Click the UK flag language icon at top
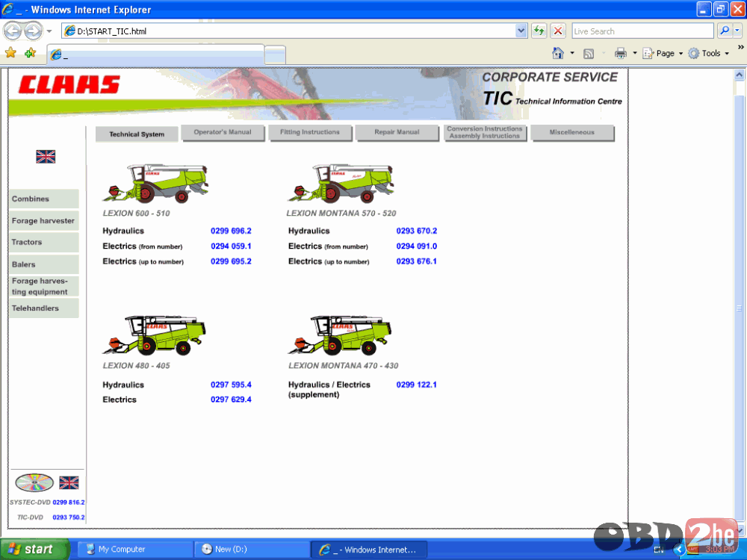Viewport: 747px width, 560px height. coord(46,157)
